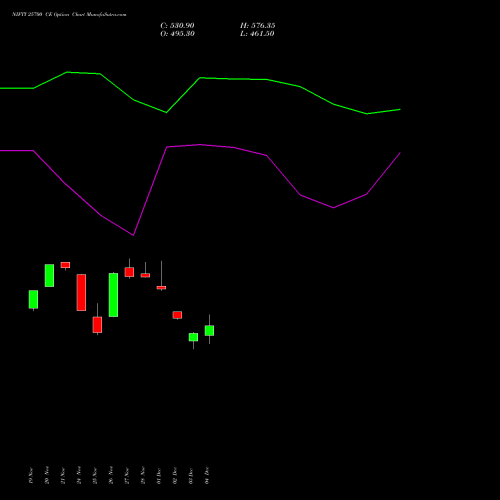Screen dimensions: 500x500
Task: Select the 25 Nov date label
Action: tap(95, 476)
